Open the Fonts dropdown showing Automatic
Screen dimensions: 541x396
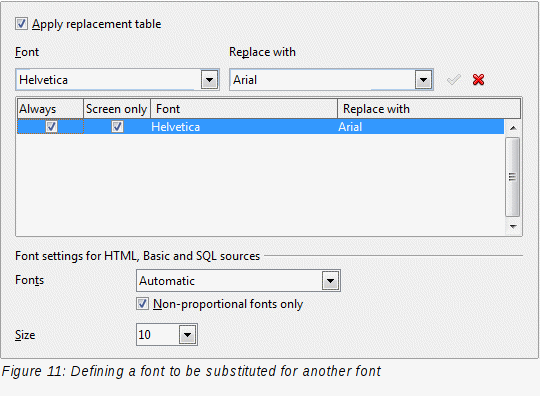tap(331, 281)
